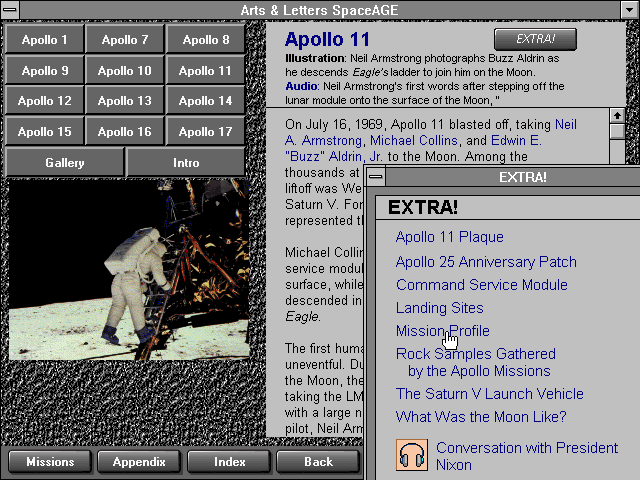
Task: Click the astronaut on ladder illustration
Action: pyautogui.click(x=129, y=270)
